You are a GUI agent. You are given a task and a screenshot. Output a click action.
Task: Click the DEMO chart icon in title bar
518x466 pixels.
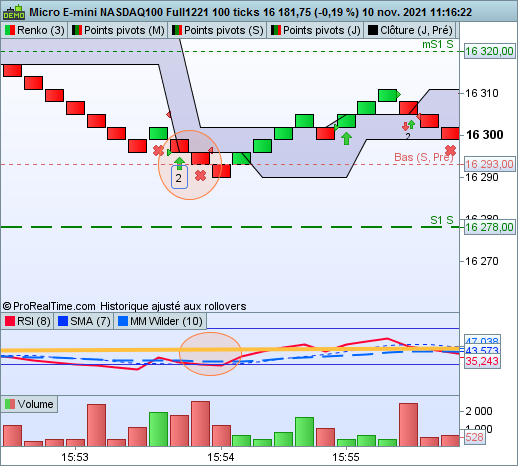point(14,13)
